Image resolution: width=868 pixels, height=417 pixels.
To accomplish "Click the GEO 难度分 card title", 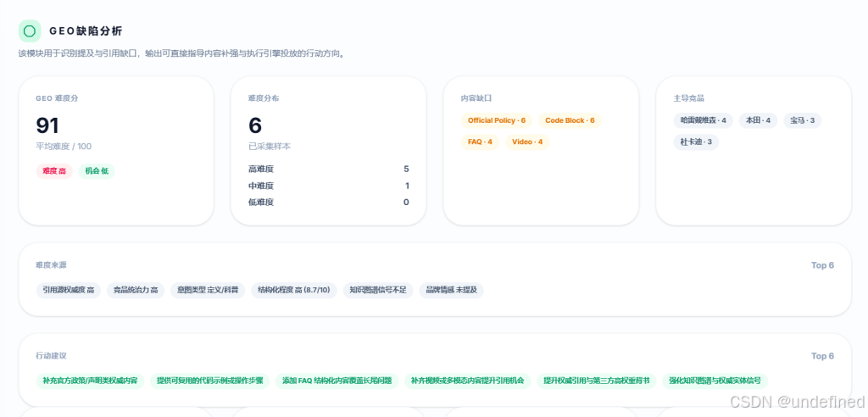I will (x=57, y=98).
